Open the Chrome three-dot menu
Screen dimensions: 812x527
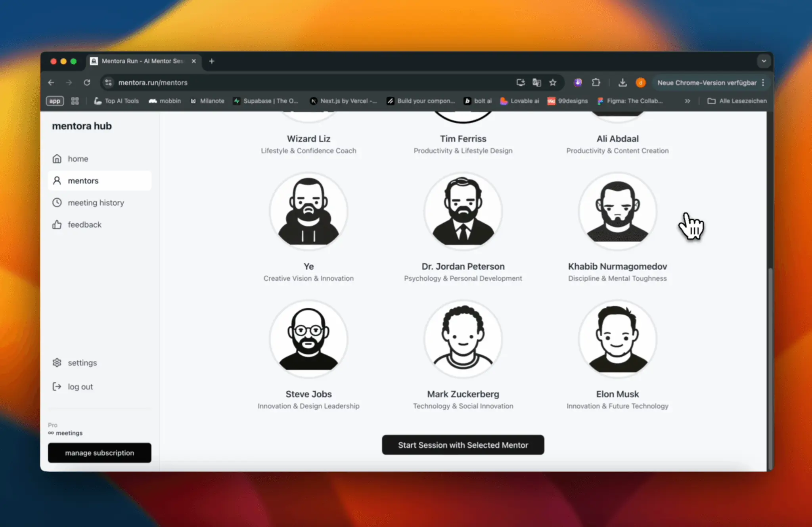coord(763,82)
